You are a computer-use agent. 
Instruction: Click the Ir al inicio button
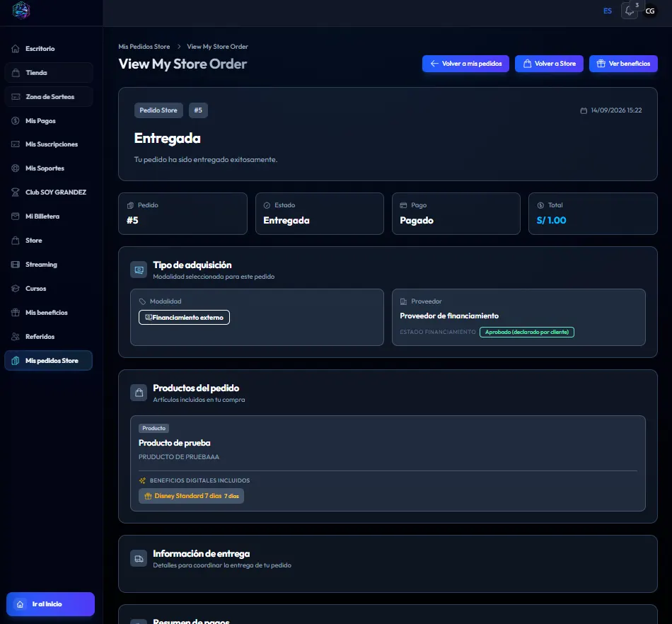pyautogui.click(x=50, y=604)
